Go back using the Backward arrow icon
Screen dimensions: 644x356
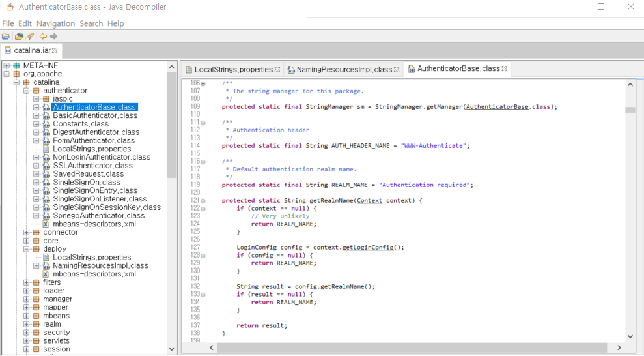[x=43, y=36]
